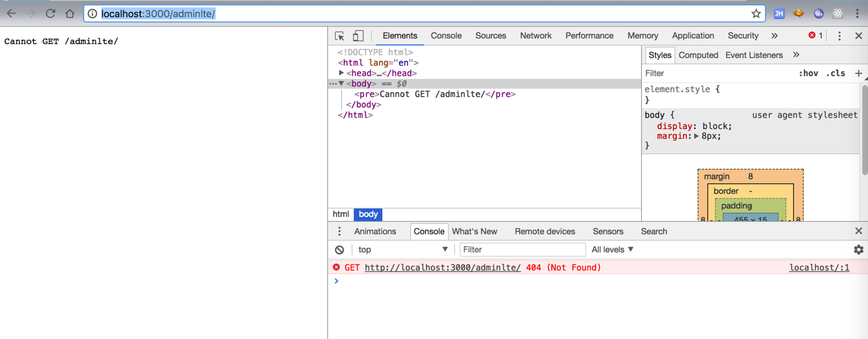Open the React developer tools extension icon

point(838,13)
